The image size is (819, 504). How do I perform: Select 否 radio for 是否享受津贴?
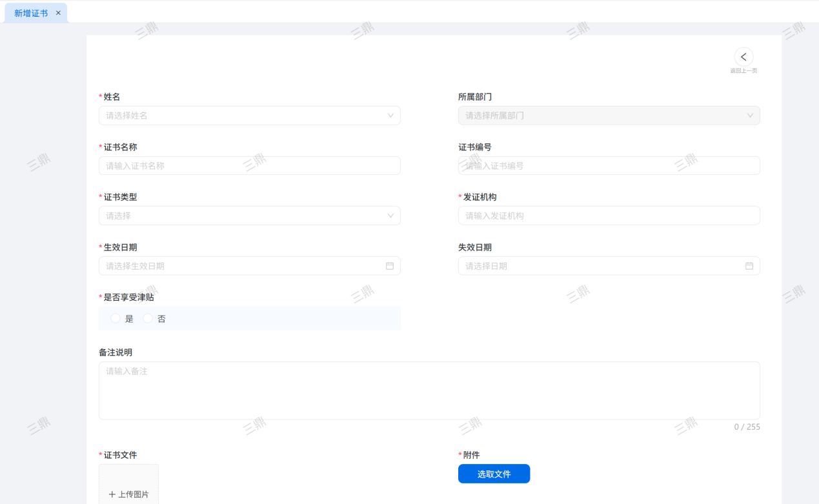pyautogui.click(x=148, y=319)
